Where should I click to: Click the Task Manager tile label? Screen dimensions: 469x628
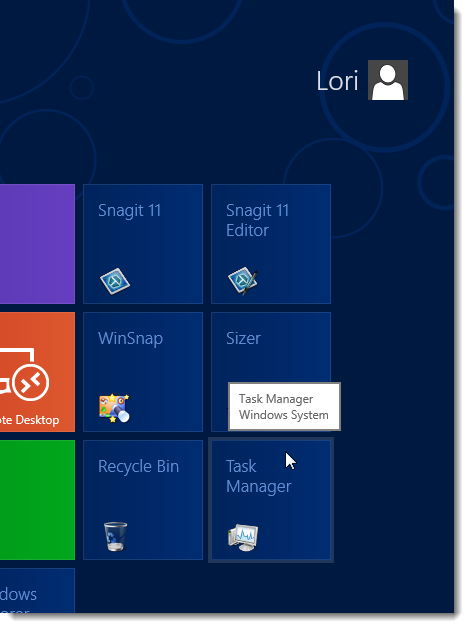point(258,477)
